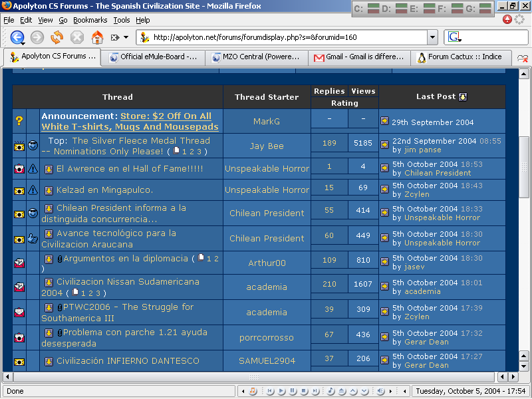532x399 pixels.
Task: Open the Bookmarks menu
Action: [90, 21]
